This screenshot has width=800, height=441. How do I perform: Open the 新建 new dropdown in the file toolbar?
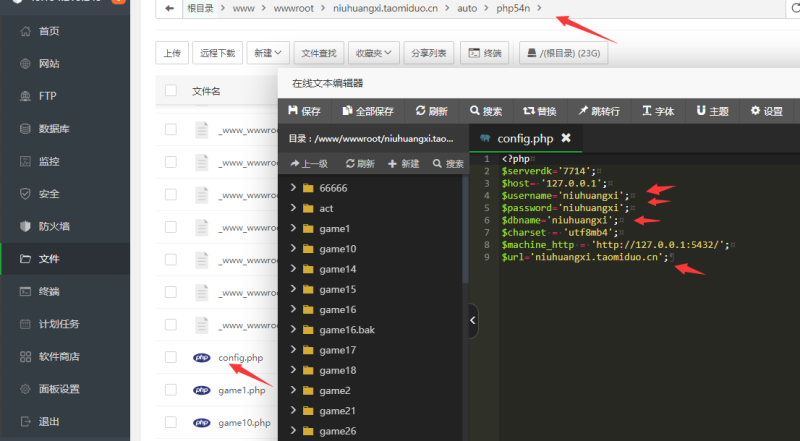[x=268, y=53]
